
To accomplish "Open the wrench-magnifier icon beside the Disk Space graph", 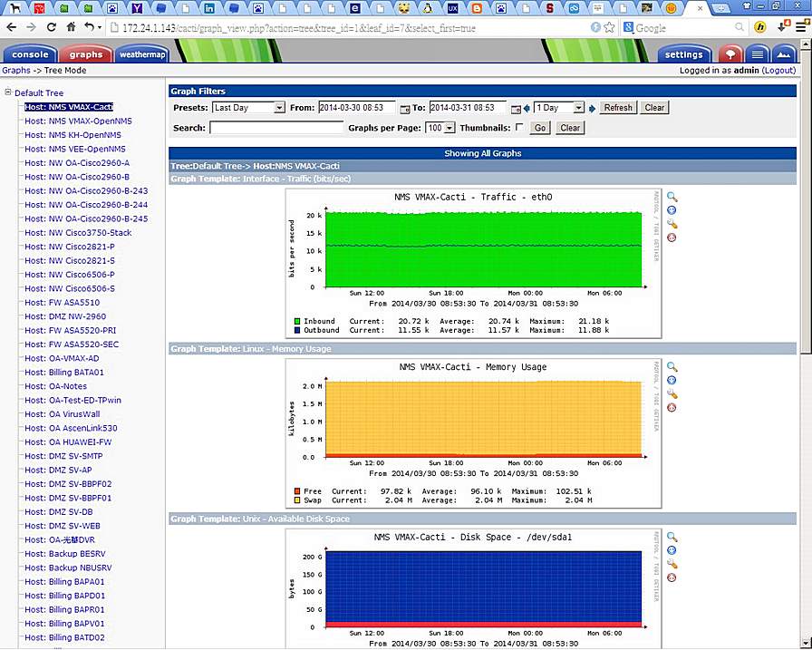I will [x=672, y=564].
